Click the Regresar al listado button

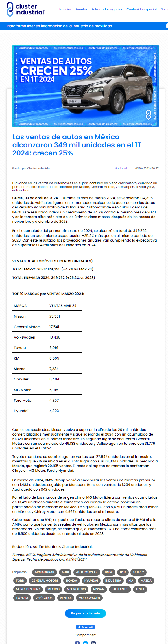click(x=85, y=613)
